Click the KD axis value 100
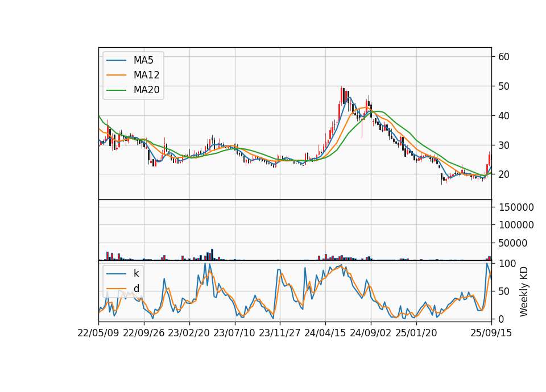546x392 pixels. tap(507, 264)
